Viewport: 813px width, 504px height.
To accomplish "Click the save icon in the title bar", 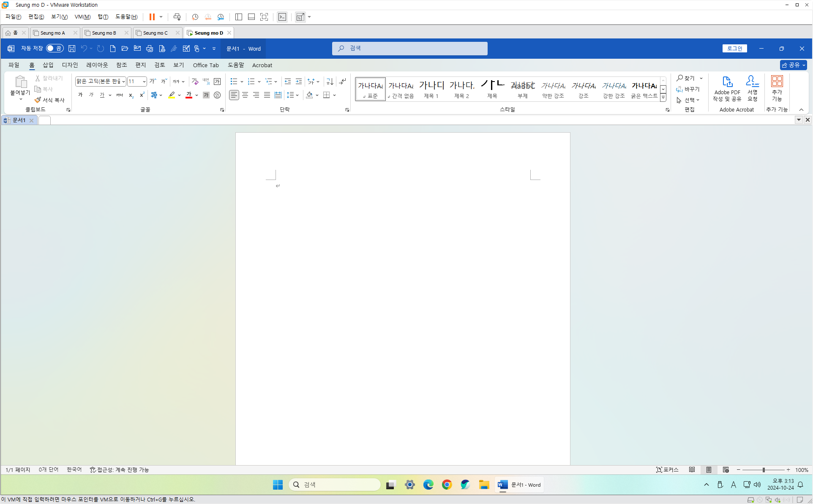I will point(72,49).
